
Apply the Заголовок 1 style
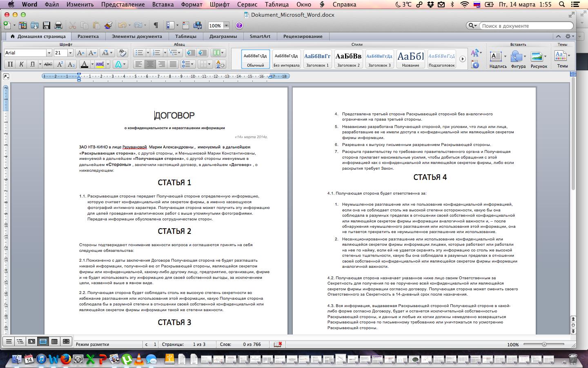[317, 59]
